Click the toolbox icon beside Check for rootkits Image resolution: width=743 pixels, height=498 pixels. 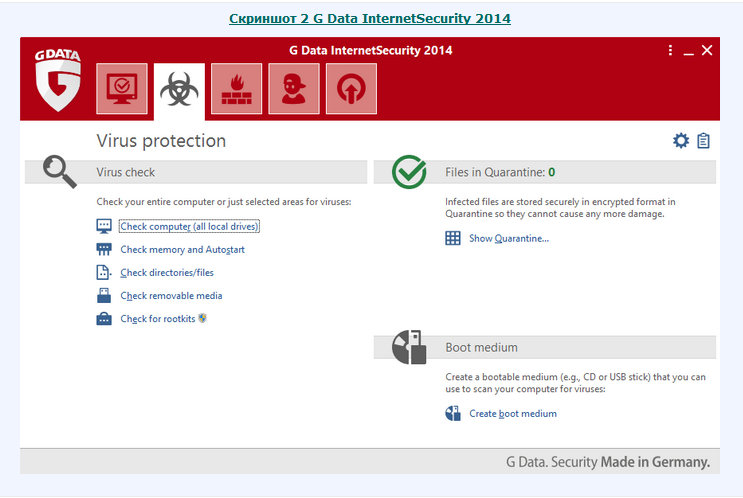tap(104, 319)
